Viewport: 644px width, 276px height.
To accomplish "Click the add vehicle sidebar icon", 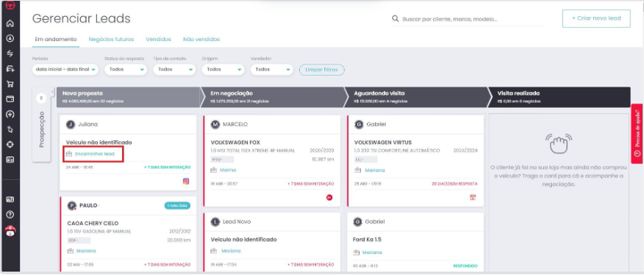I will tap(10, 69).
